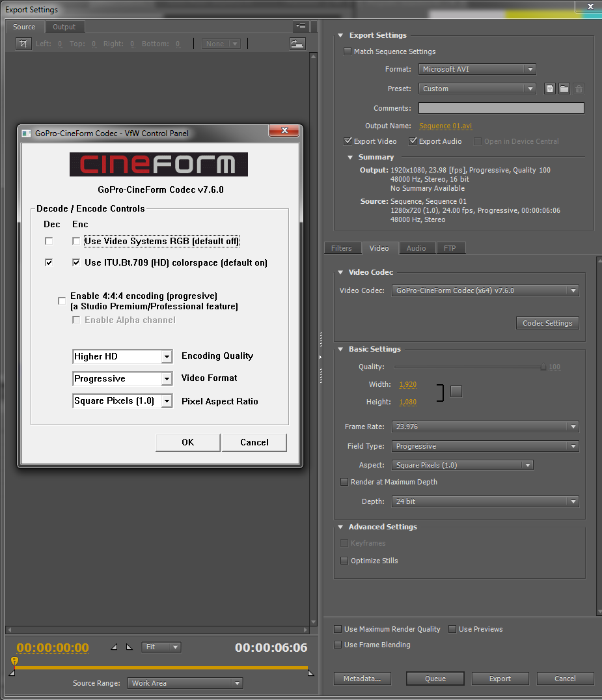Enable 4:4:4 encoding checkbox
Screen dimensions: 602x700
(62, 301)
